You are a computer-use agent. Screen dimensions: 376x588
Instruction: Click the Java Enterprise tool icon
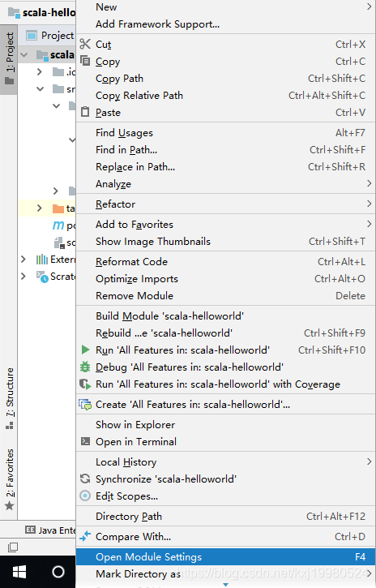click(x=30, y=530)
